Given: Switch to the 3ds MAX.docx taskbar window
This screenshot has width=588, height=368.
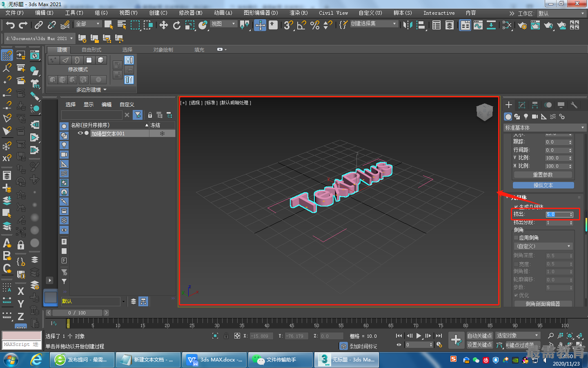Looking at the screenshot, I should (x=214, y=360).
